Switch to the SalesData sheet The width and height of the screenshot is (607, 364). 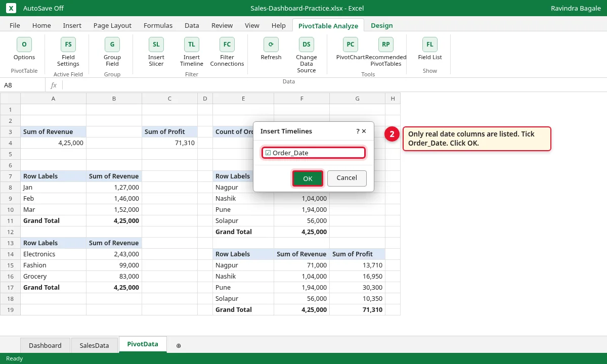pos(95,345)
